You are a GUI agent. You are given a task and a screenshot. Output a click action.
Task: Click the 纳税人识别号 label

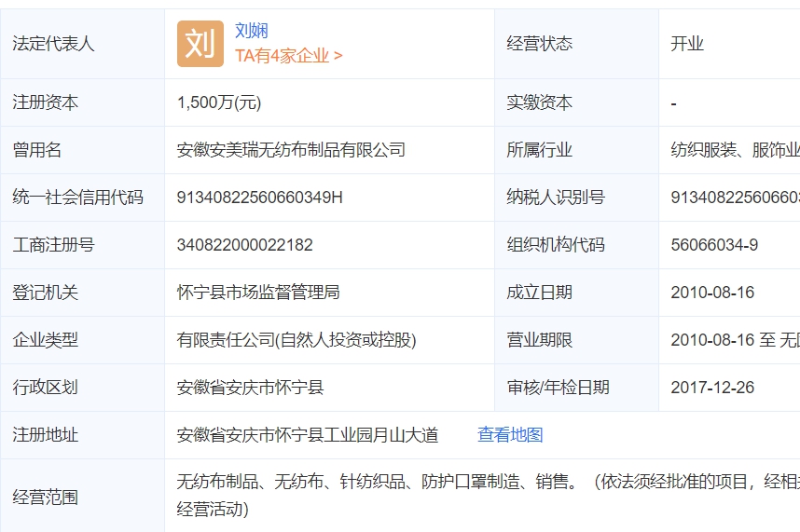(556, 198)
